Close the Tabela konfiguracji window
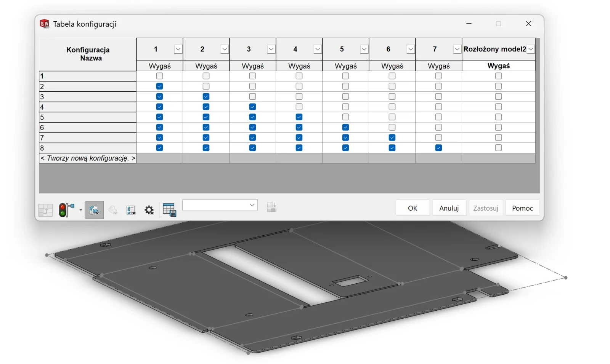The height and width of the screenshot is (364, 610). coord(528,24)
